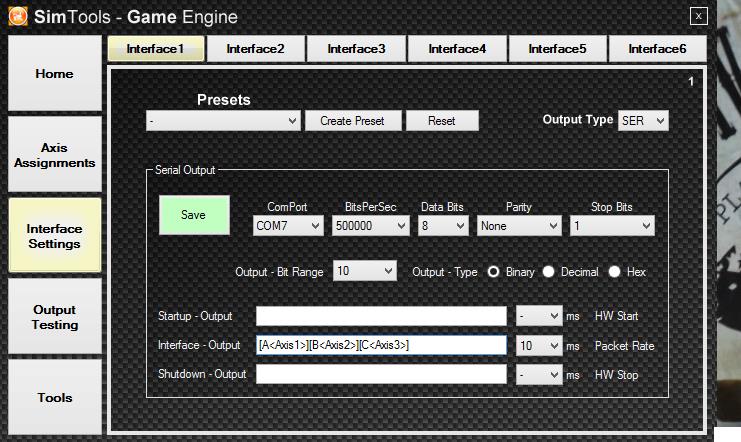Go to Axis Assignments
Screen dimensions: 741x442
click(x=55, y=155)
